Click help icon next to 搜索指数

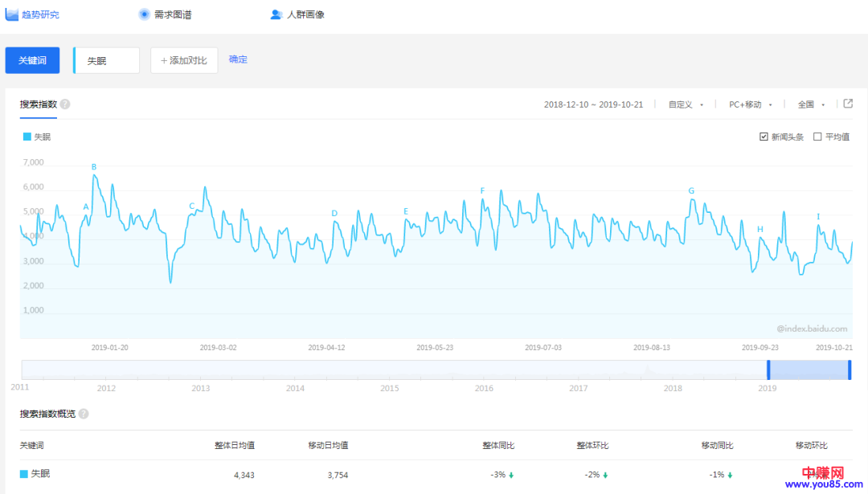click(65, 104)
